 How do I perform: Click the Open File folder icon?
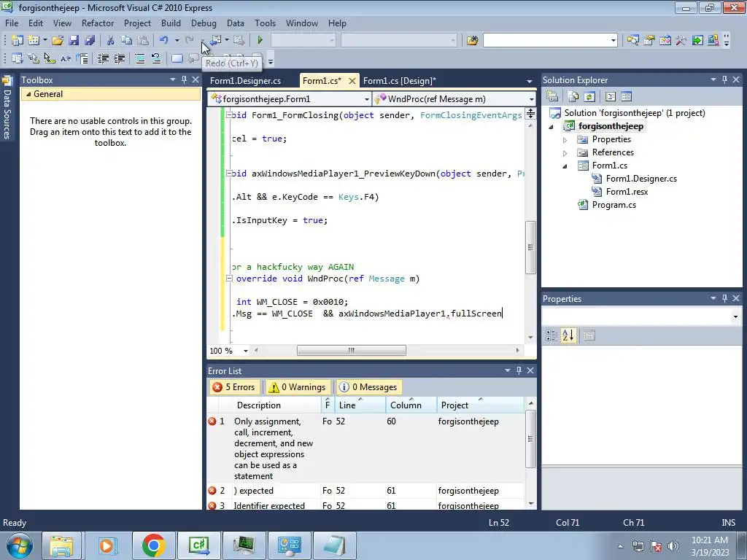coord(58,41)
